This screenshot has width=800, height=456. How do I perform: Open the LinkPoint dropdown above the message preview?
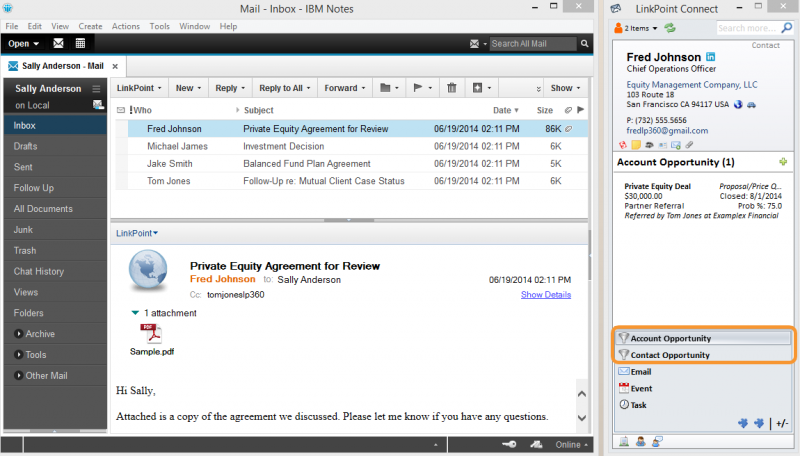137,233
